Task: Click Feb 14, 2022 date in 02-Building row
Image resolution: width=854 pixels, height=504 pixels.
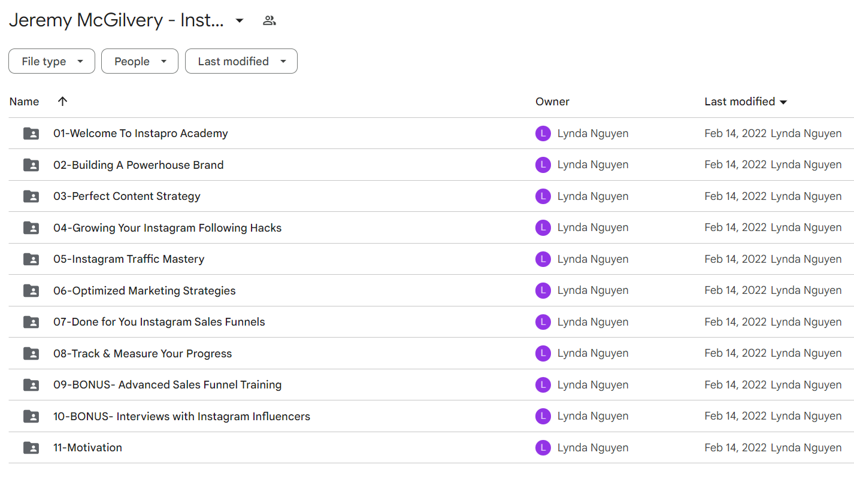Action: (x=735, y=165)
